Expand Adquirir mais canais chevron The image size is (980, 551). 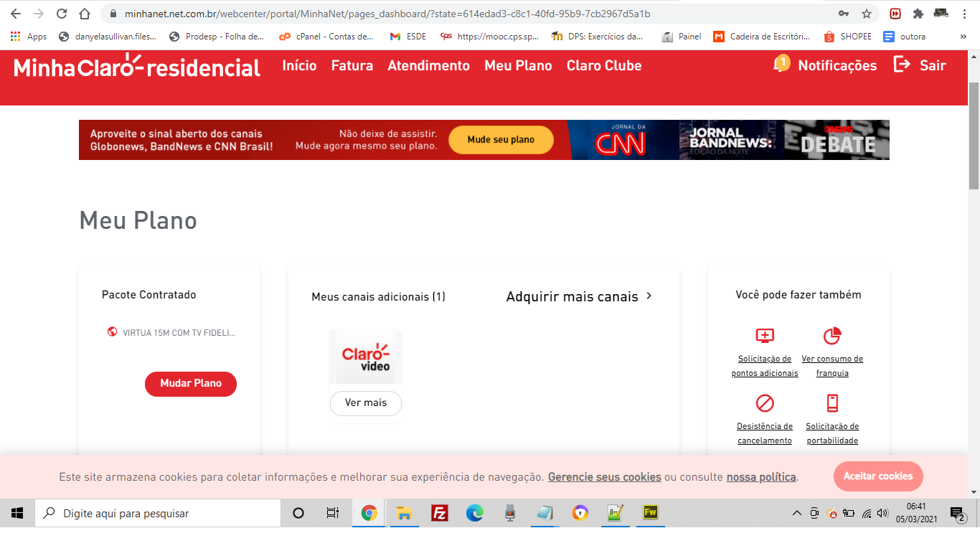click(649, 296)
